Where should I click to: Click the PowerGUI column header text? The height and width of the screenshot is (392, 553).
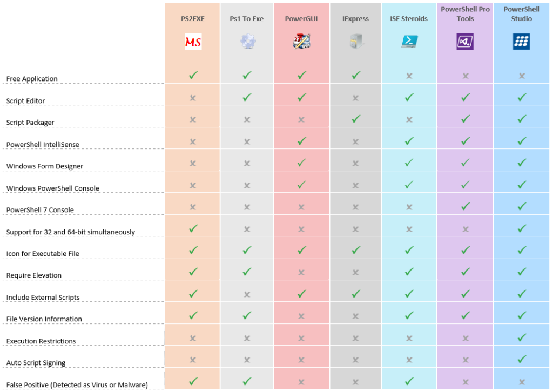301,19
